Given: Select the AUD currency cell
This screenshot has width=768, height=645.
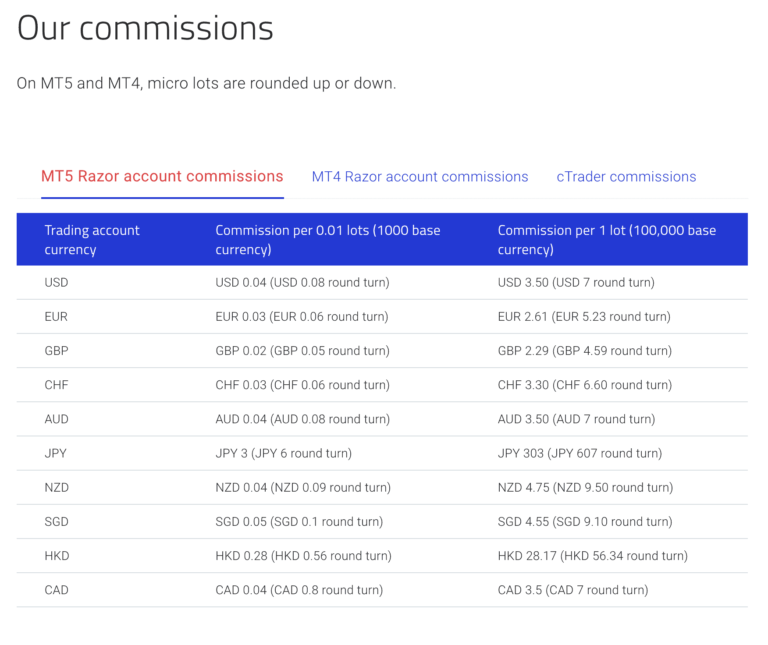Looking at the screenshot, I should tap(56, 419).
